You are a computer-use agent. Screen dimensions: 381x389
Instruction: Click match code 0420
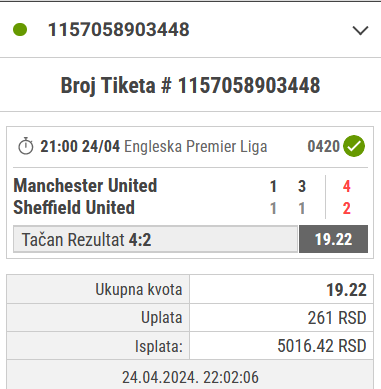pos(323,146)
